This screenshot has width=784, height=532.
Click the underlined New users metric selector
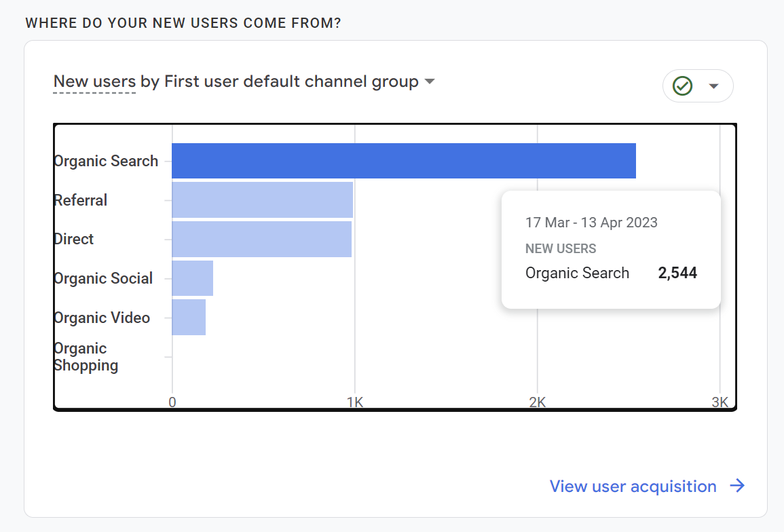coord(94,82)
